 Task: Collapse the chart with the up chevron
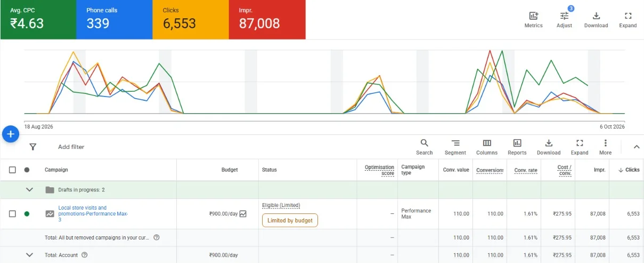coord(636,147)
